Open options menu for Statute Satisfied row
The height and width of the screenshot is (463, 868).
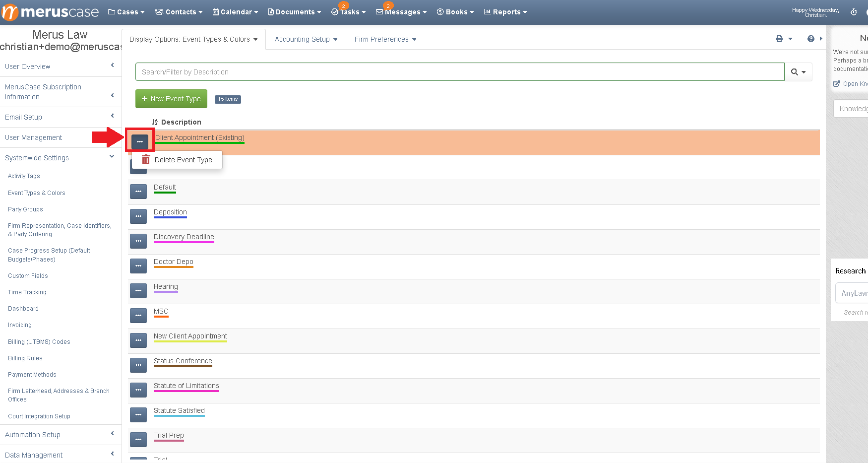138,415
